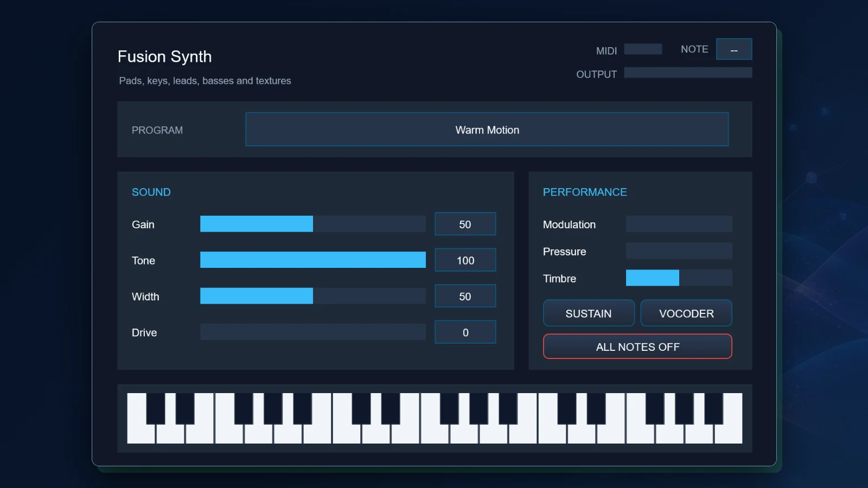Image resolution: width=868 pixels, height=488 pixels.
Task: Click the Width slider bar
Action: [x=313, y=296]
